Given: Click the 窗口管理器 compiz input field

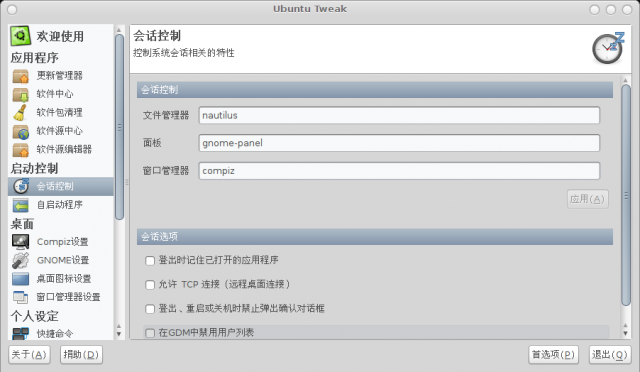Looking at the screenshot, I should [x=399, y=171].
